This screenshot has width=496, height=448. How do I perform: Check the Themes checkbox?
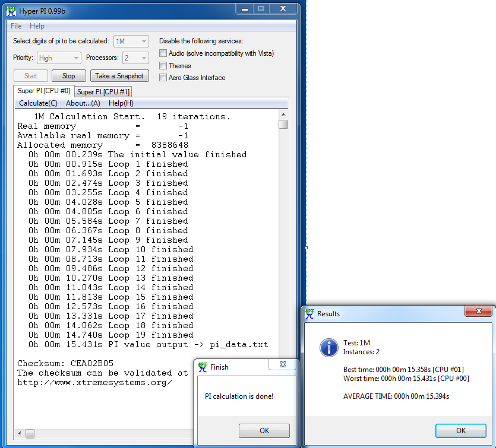point(163,66)
